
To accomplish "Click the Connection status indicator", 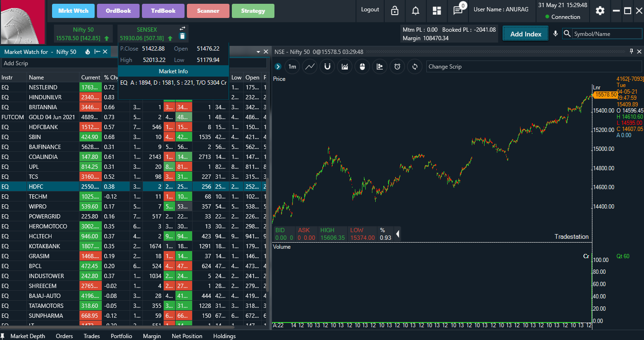I will click(563, 17).
